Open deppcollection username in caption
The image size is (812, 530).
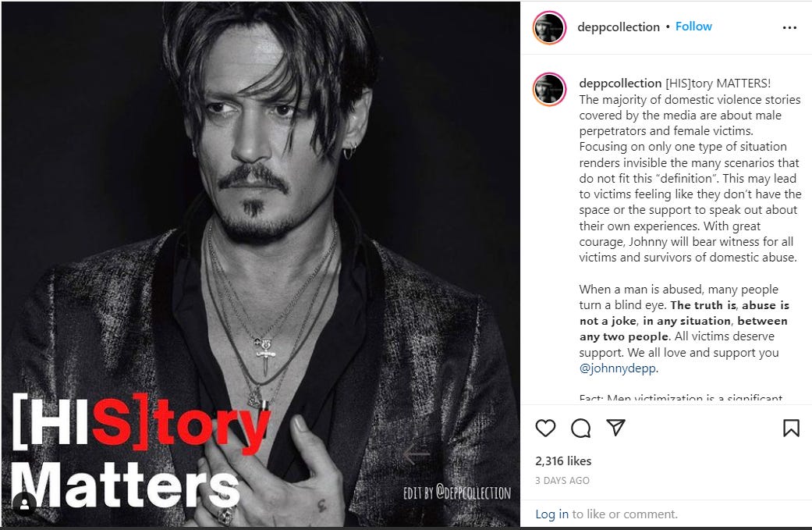pos(620,83)
